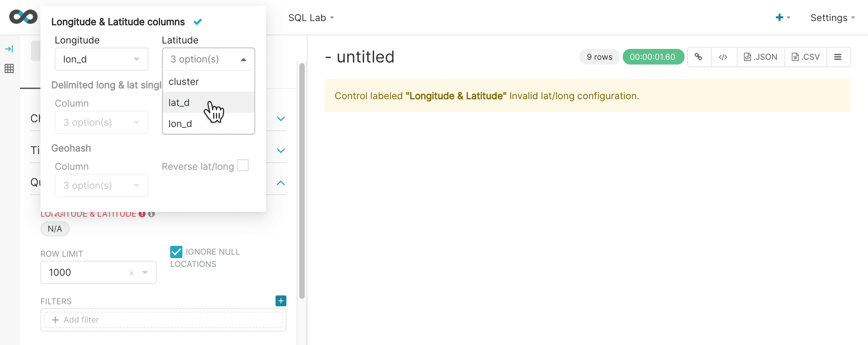The width and height of the screenshot is (868, 345).
Task: Click the control panel vertical scrollbar
Action: pyautogui.click(x=302, y=181)
